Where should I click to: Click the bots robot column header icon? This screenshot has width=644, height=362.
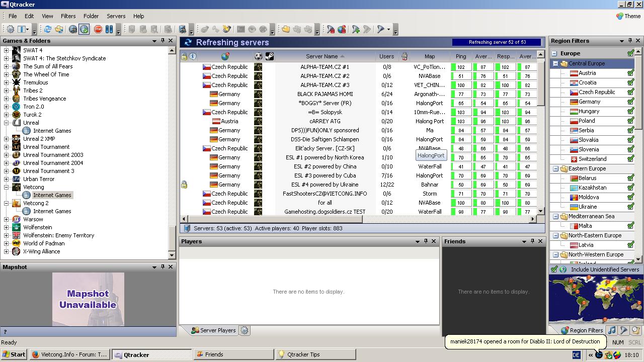point(404,56)
